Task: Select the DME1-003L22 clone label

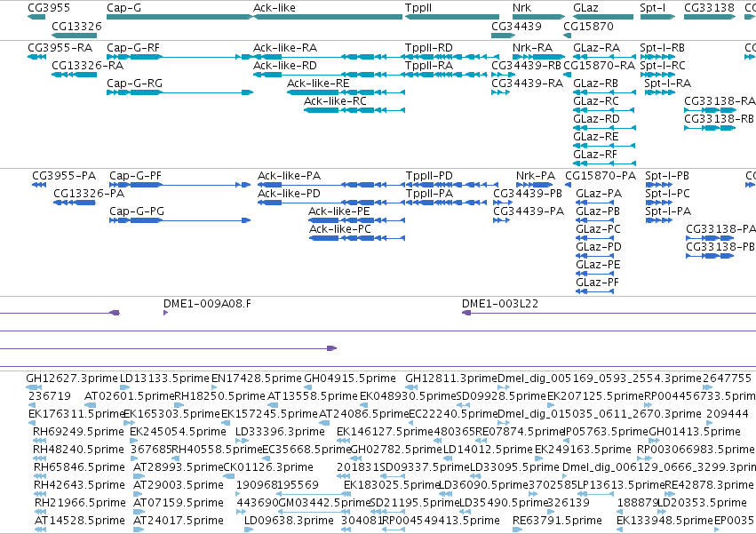Action: point(500,303)
